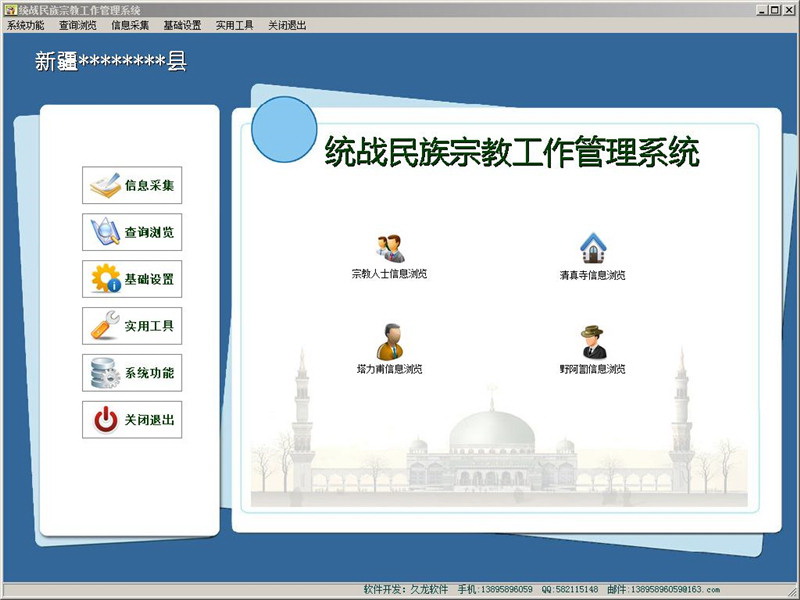Select 关闭退出 in the menu bar

click(x=287, y=25)
